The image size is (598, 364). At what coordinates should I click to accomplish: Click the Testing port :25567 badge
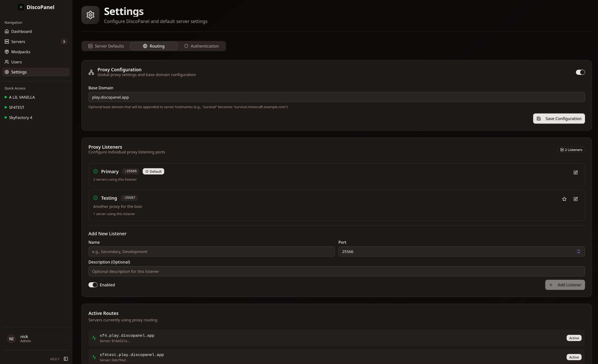(x=129, y=198)
